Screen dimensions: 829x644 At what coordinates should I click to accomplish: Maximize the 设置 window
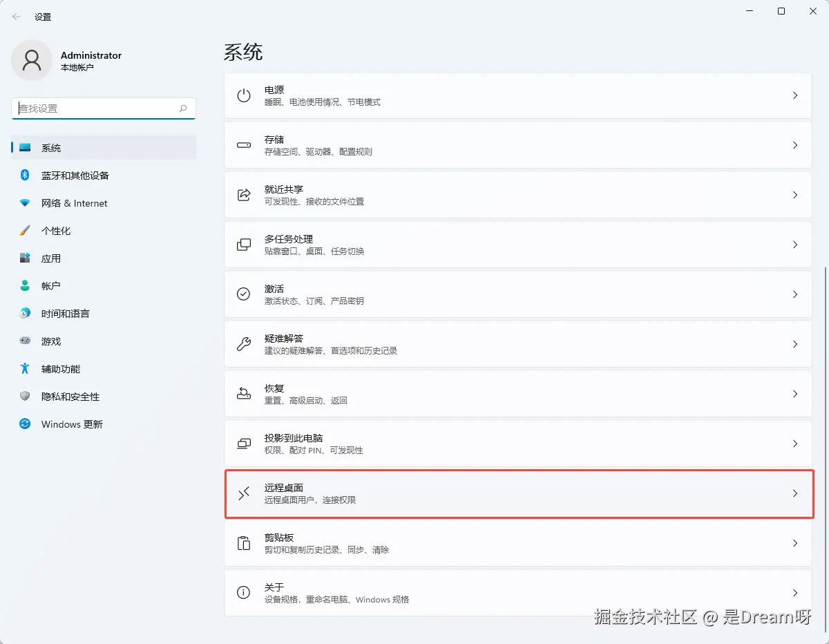pos(781,11)
